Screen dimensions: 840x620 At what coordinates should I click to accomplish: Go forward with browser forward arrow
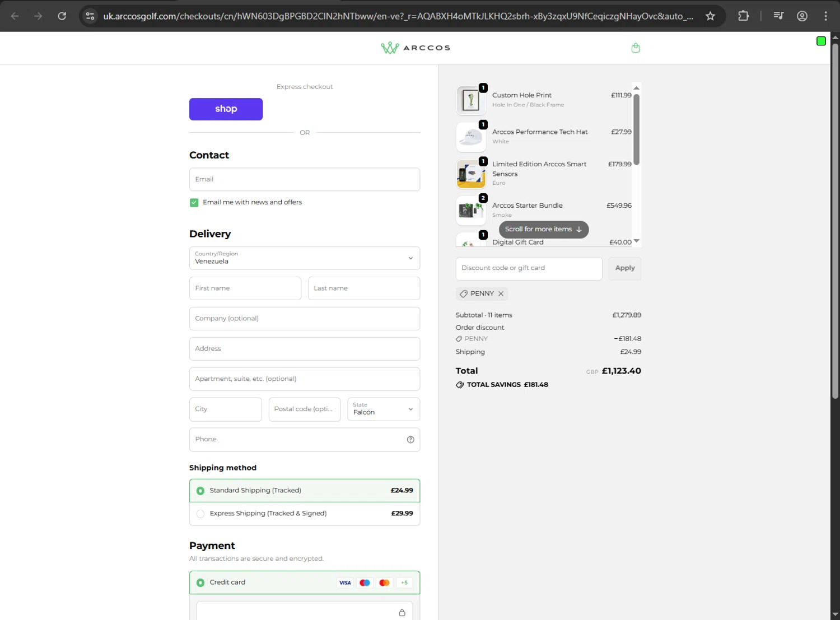[38, 16]
